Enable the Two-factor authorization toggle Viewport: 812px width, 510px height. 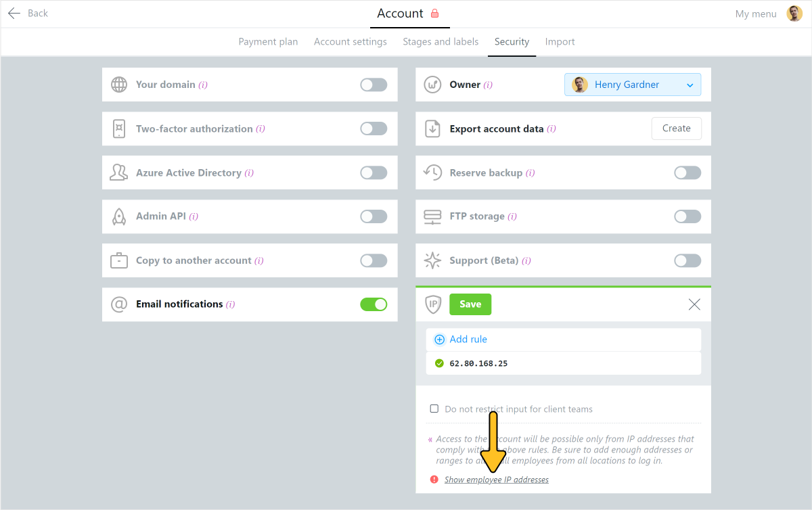click(374, 129)
